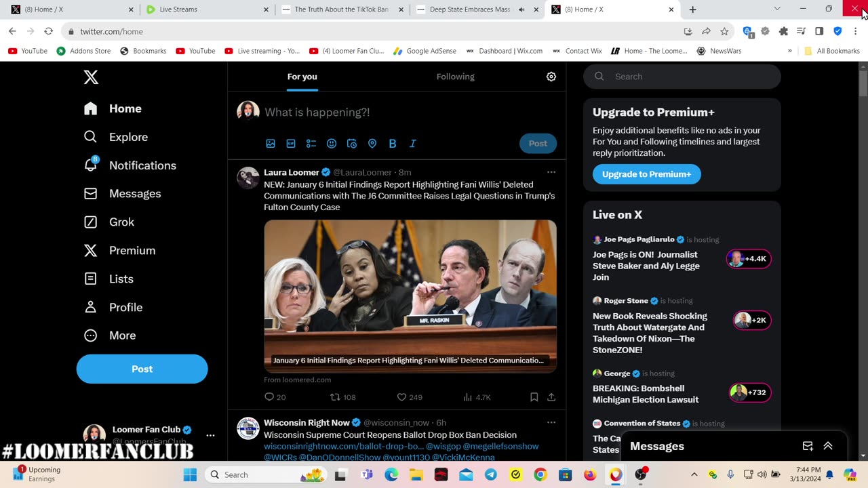868x488 pixels.
Task: Open Notifications with bell icon
Action: pos(130,165)
